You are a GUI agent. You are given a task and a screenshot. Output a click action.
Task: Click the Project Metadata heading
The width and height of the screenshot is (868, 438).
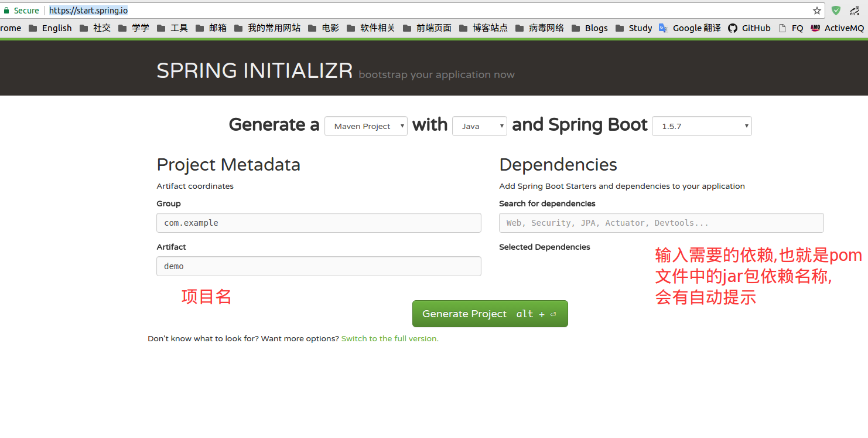coord(228,165)
